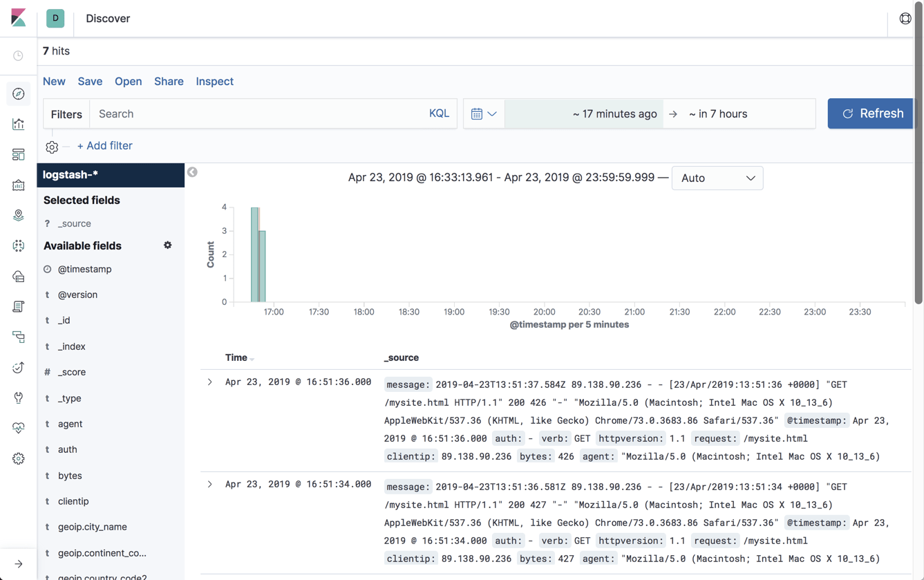Open Canvas from the side navigation
This screenshot has width=924, height=580.
click(x=19, y=185)
